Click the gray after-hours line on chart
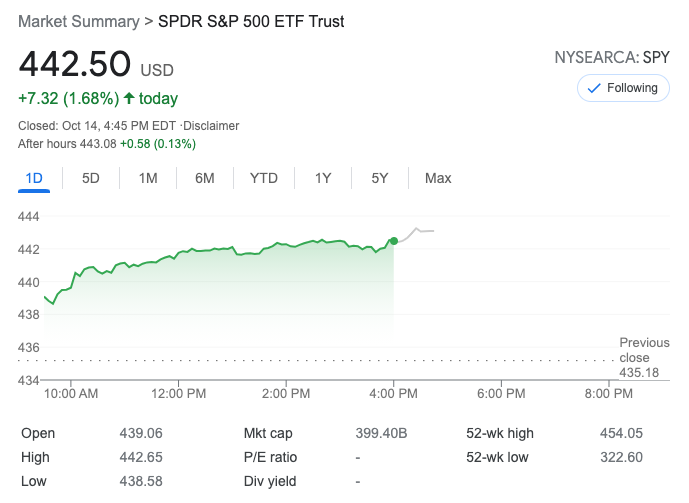 point(420,231)
